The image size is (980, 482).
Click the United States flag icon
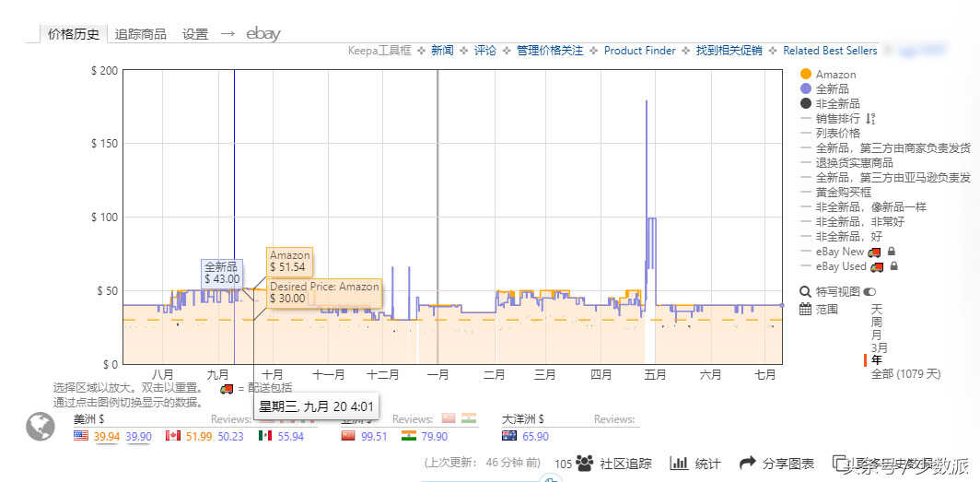click(x=81, y=436)
